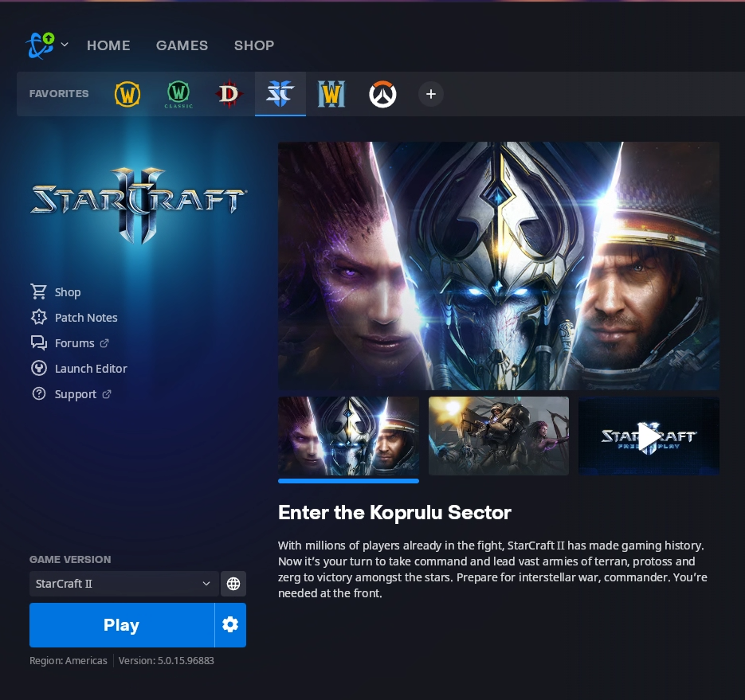Click the Patch Notes gear-badge icon

[x=39, y=317]
